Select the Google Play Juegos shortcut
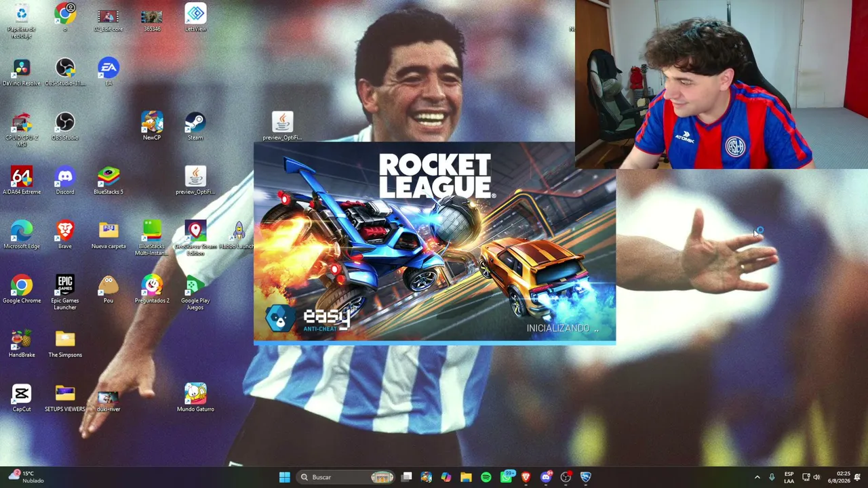Viewport: 868px width, 488px height. (x=195, y=293)
